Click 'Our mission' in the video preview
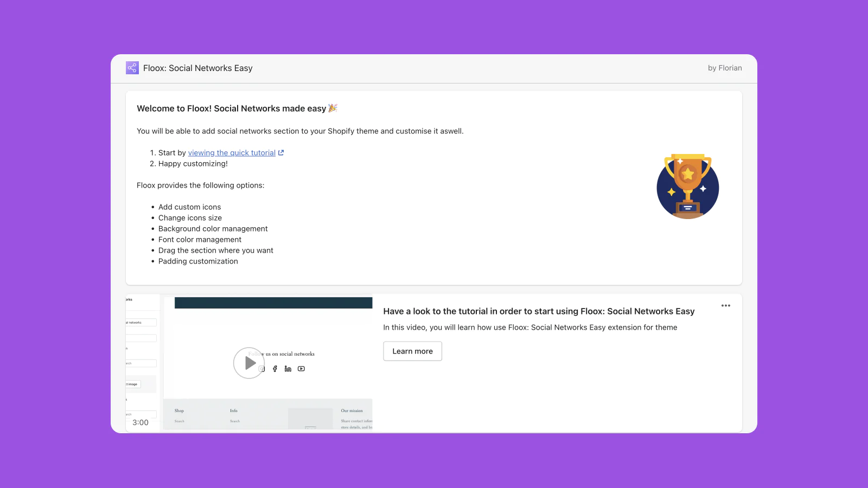The image size is (868, 488). tap(352, 411)
